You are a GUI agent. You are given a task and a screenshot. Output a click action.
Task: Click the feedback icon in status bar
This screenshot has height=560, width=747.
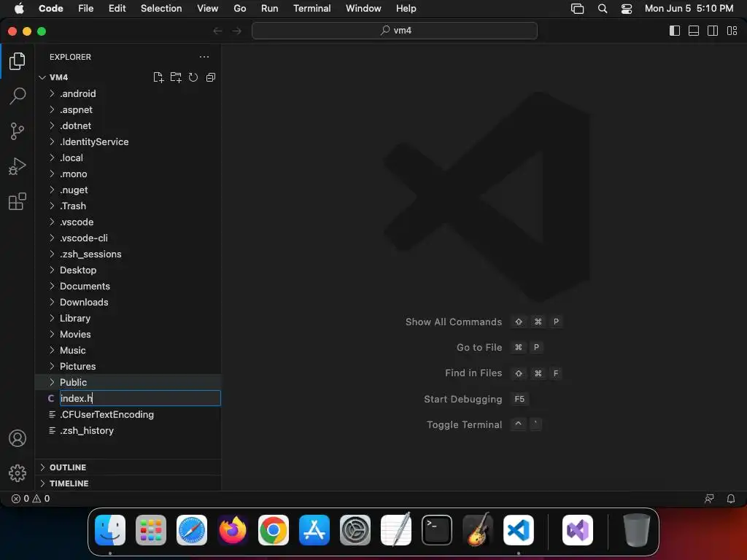709,499
